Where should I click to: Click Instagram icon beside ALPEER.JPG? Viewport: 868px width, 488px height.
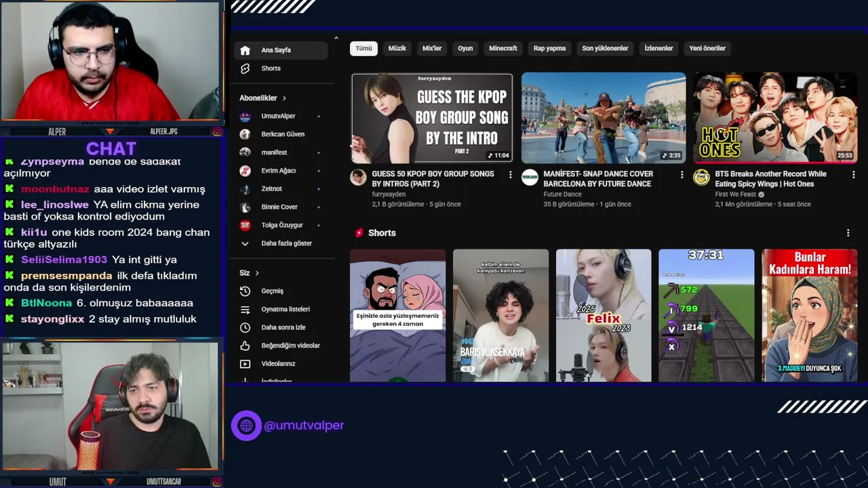coord(217,131)
